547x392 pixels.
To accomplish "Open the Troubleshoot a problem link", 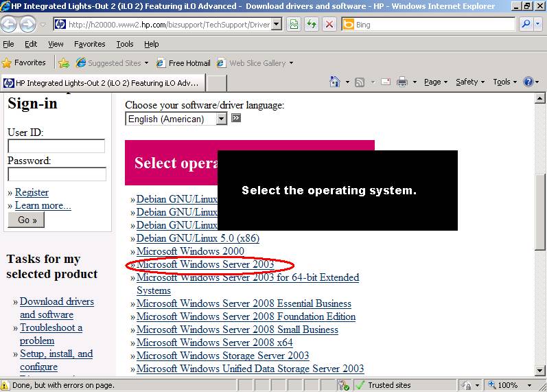I will pyautogui.click(x=51, y=334).
